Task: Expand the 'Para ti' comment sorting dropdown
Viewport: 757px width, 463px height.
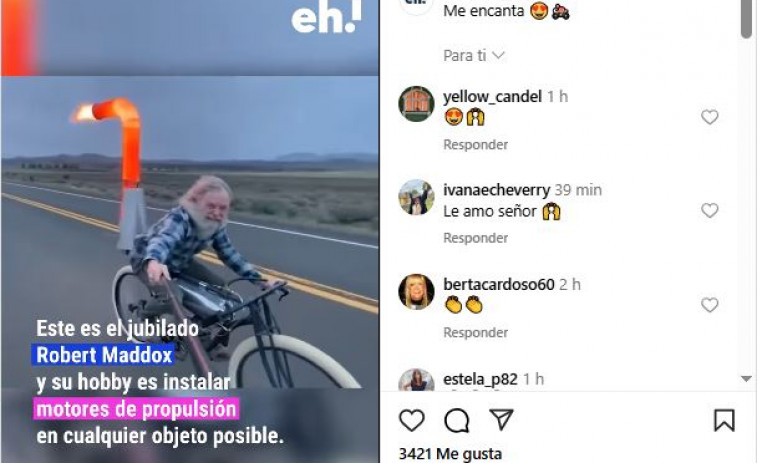Action: point(474,56)
